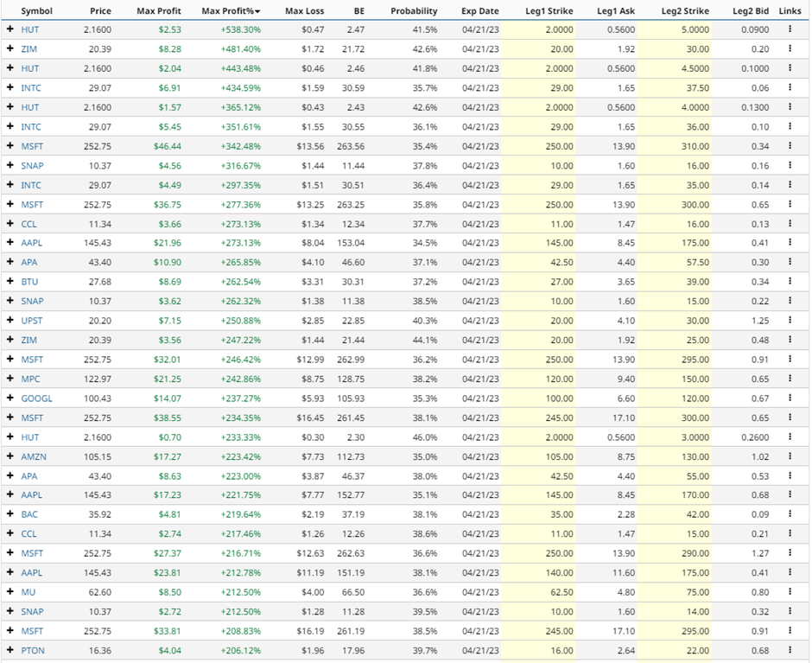This screenshot has width=812, height=663.
Task: Open links menu in the UPST row
Action: (x=790, y=321)
